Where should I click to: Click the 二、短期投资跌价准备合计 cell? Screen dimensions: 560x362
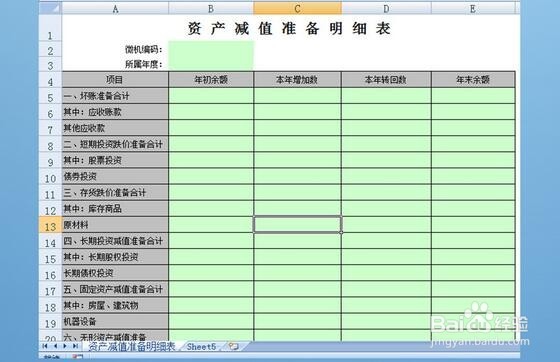click(115, 144)
